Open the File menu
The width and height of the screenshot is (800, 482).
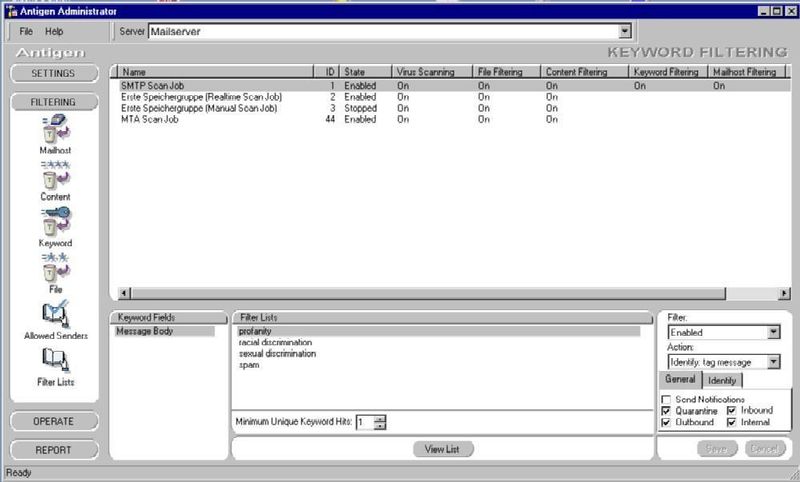[26, 32]
